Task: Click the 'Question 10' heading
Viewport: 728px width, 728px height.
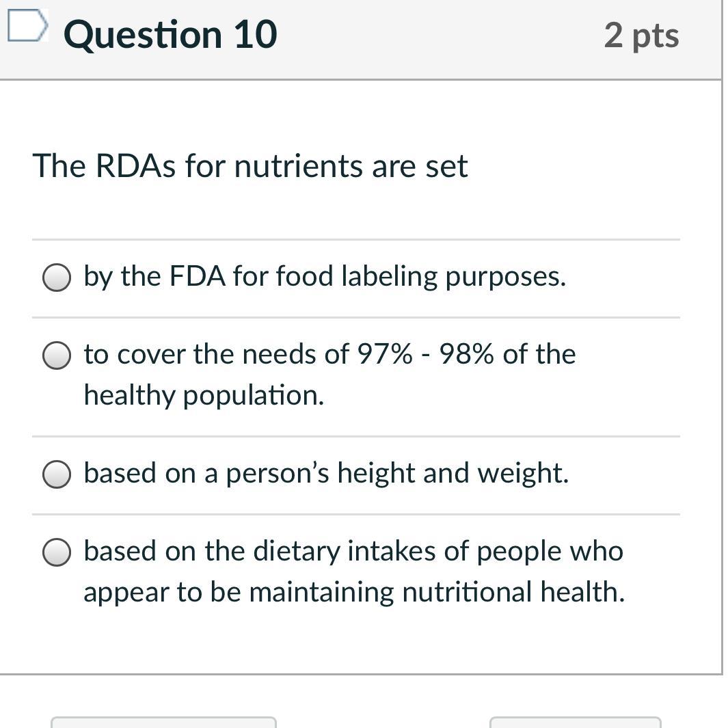Action: pyautogui.click(x=170, y=35)
